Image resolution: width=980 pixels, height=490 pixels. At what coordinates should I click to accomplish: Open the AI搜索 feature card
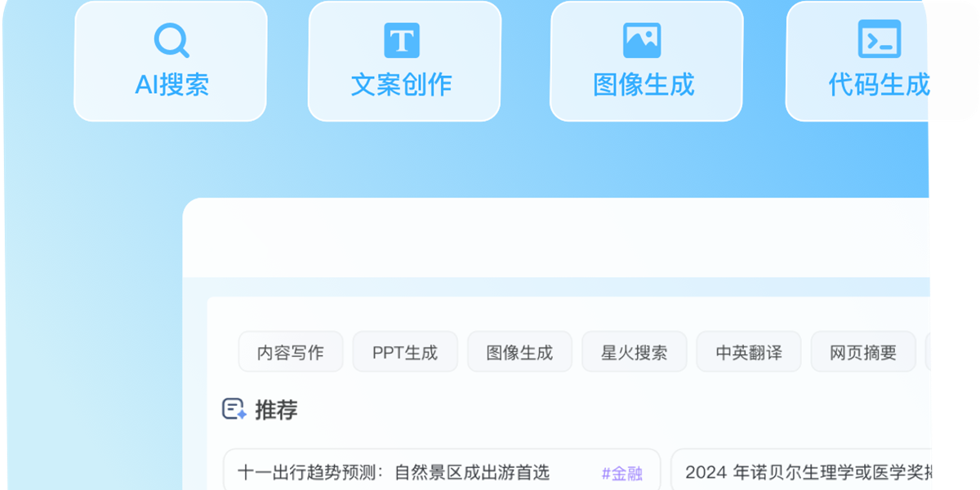tap(168, 61)
